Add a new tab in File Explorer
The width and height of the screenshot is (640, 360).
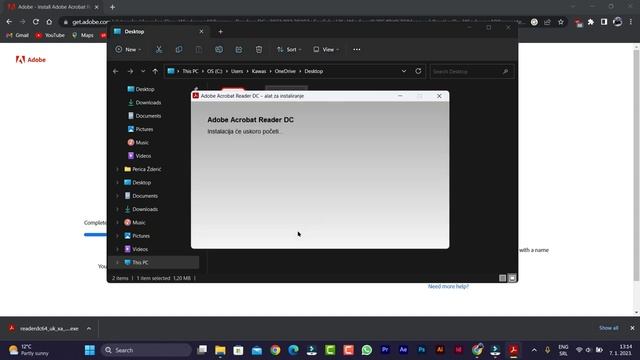(220, 31)
